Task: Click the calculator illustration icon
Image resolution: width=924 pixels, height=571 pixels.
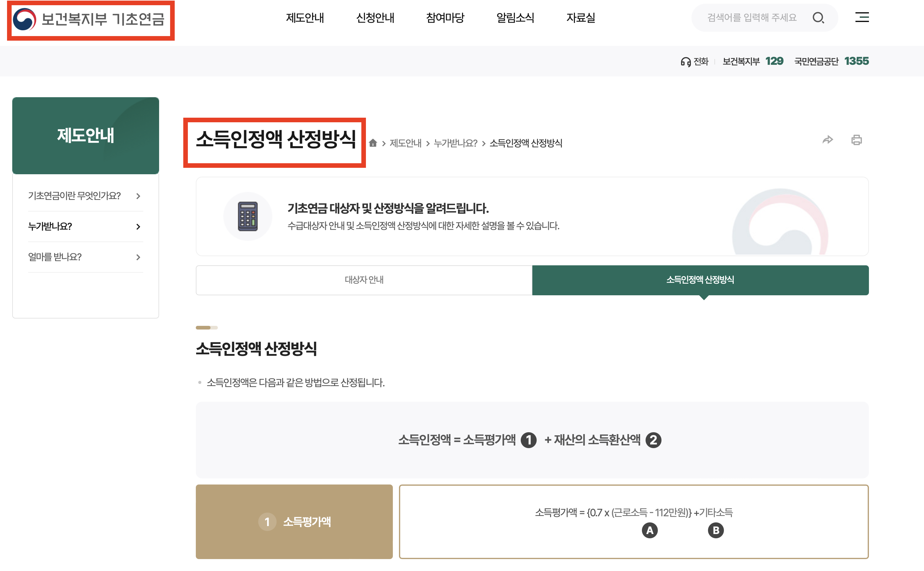Action: 248,216
